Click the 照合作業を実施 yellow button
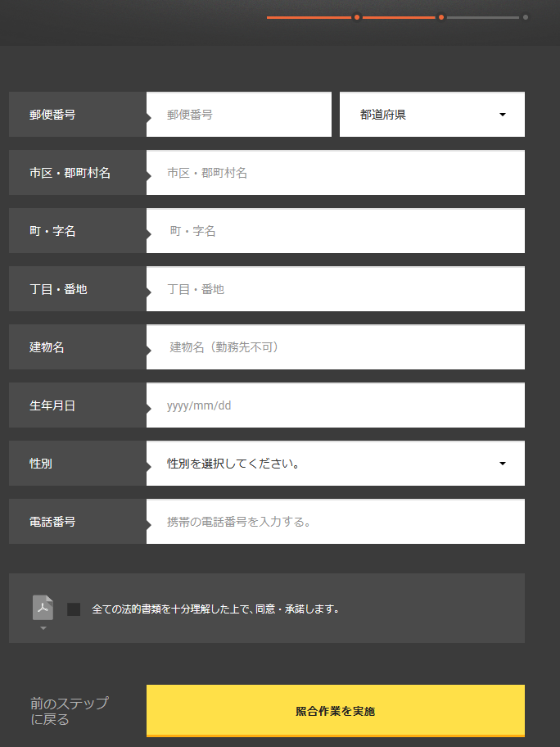 [x=335, y=711]
